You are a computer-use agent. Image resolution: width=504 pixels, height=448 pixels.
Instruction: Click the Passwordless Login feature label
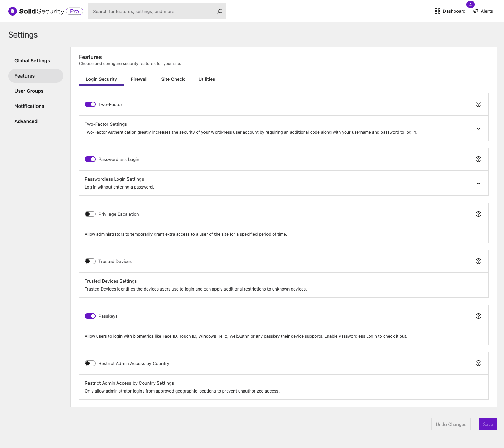click(119, 159)
